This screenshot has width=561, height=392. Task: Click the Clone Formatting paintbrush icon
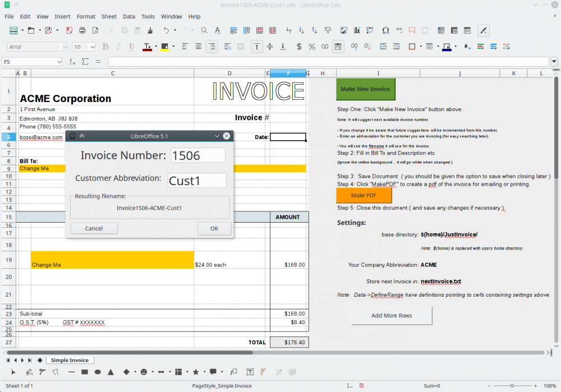[150, 30]
